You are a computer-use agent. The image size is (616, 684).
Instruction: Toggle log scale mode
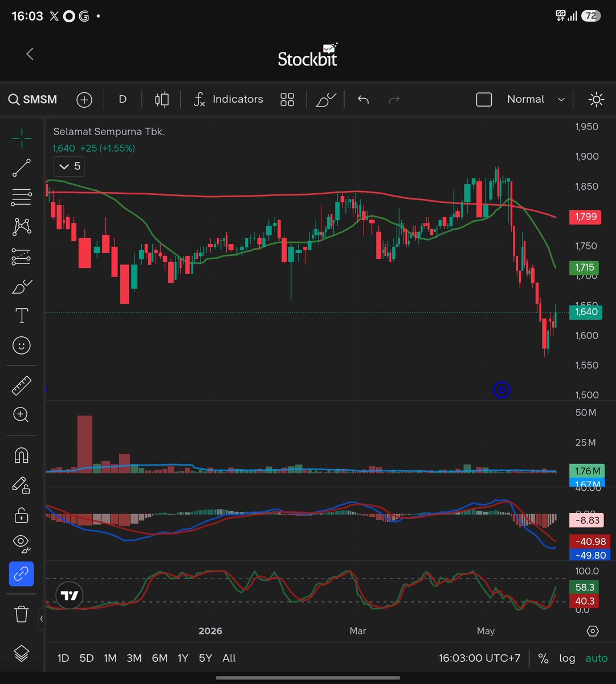[567, 658]
